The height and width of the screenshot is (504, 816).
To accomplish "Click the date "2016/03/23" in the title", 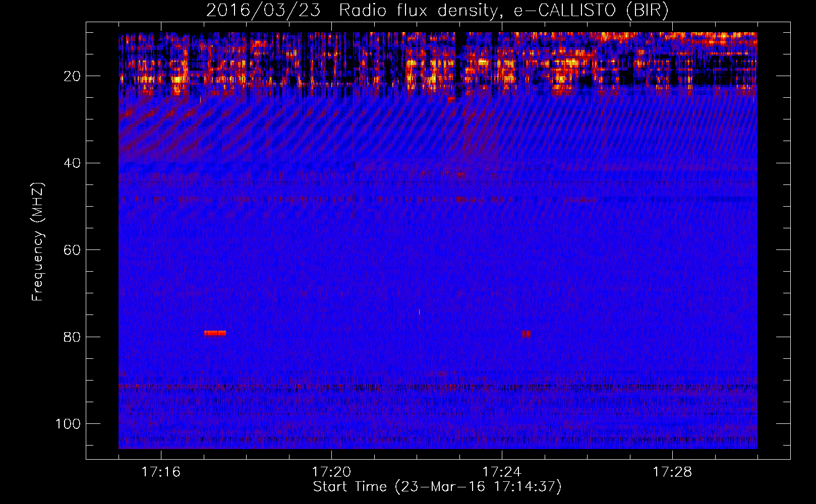I will click(x=263, y=11).
